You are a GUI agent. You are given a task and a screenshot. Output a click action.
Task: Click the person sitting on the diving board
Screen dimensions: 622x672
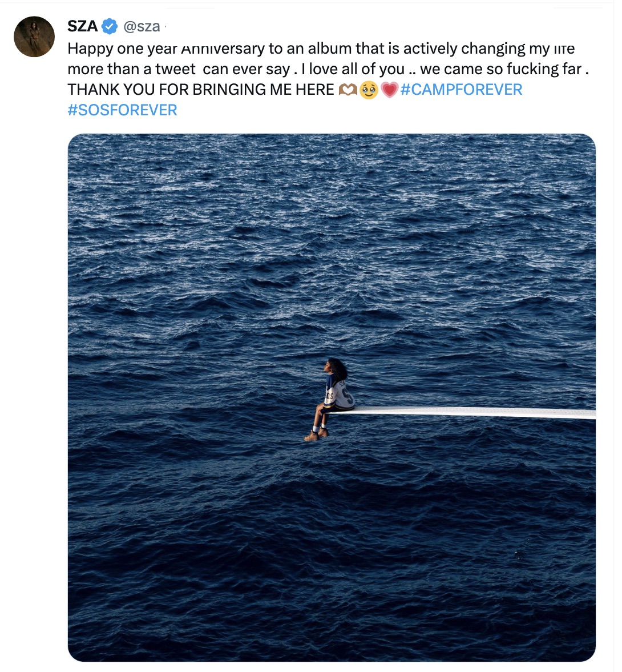point(334,397)
